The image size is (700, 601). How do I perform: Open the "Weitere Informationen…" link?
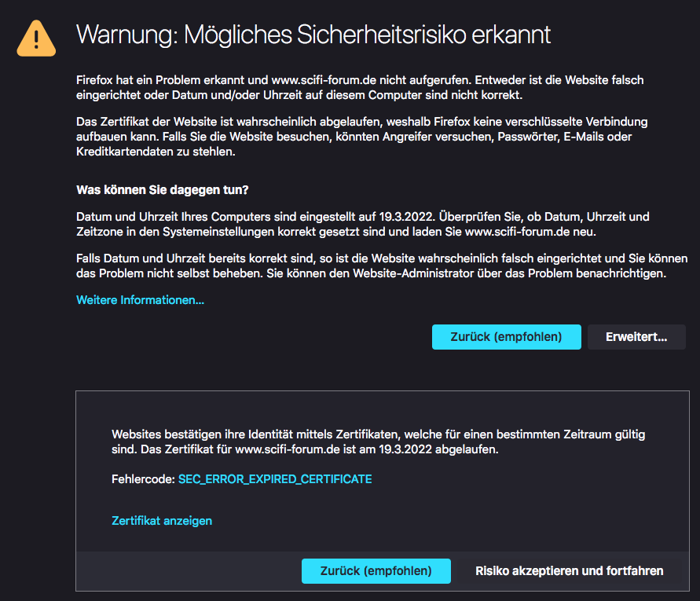[140, 300]
